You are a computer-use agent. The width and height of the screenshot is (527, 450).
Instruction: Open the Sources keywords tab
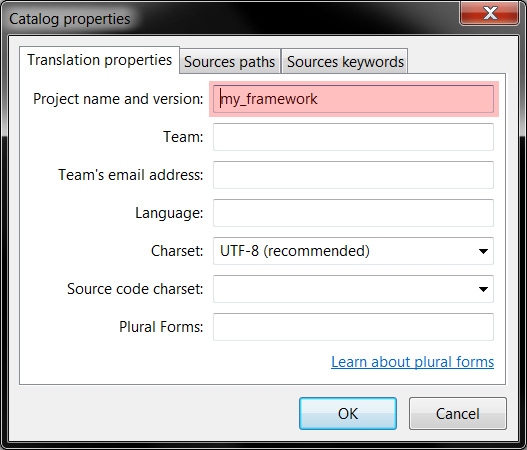[345, 62]
